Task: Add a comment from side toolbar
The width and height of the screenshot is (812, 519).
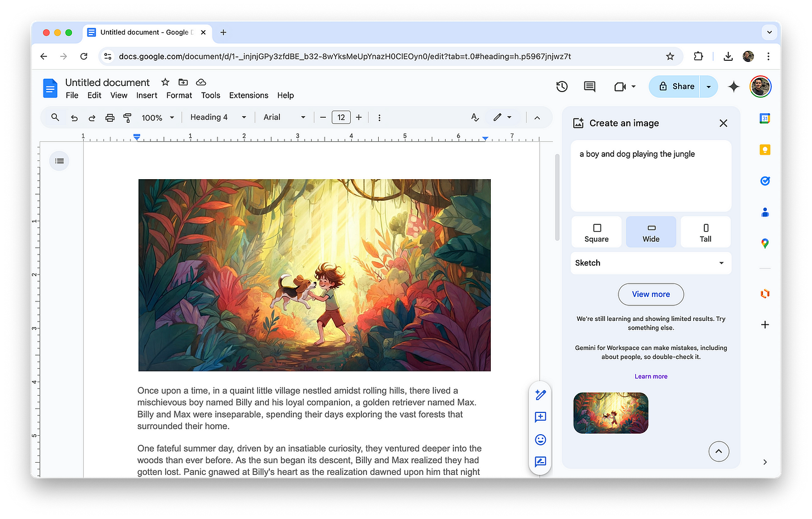Action: [540, 417]
